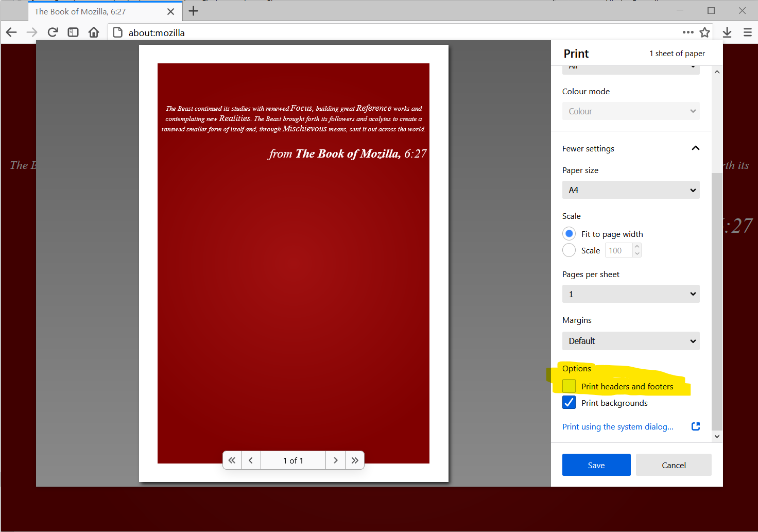This screenshot has height=532, width=758.
Task: Select the custom Scale radio button
Action: (569, 250)
